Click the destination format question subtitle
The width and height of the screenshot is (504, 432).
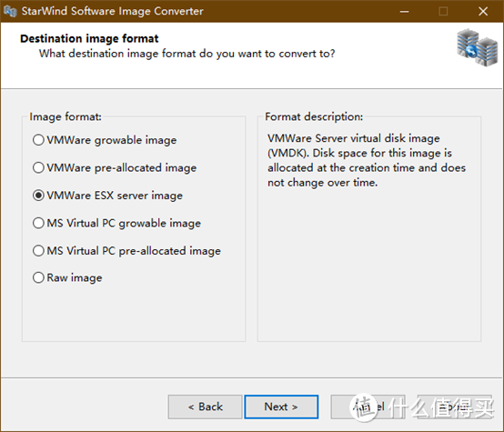point(187,54)
